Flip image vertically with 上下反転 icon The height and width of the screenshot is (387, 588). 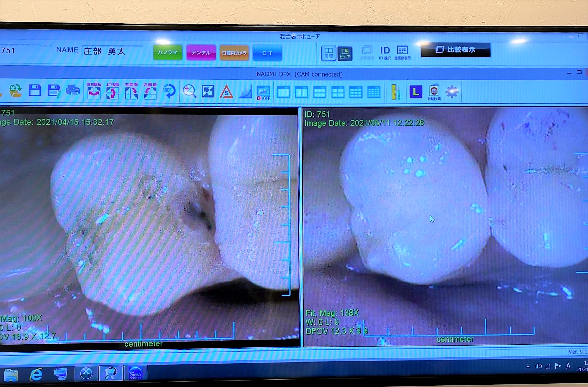click(113, 91)
